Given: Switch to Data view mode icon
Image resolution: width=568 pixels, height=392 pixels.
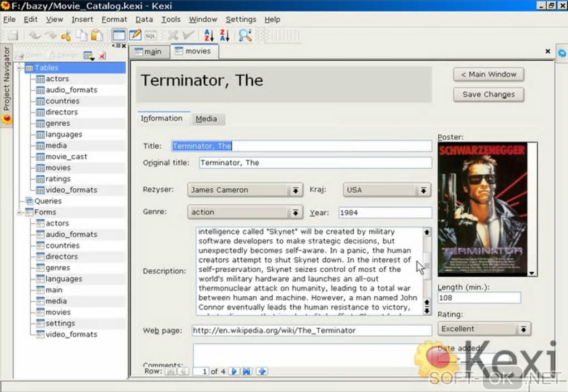Looking at the screenshot, I should tap(119, 36).
